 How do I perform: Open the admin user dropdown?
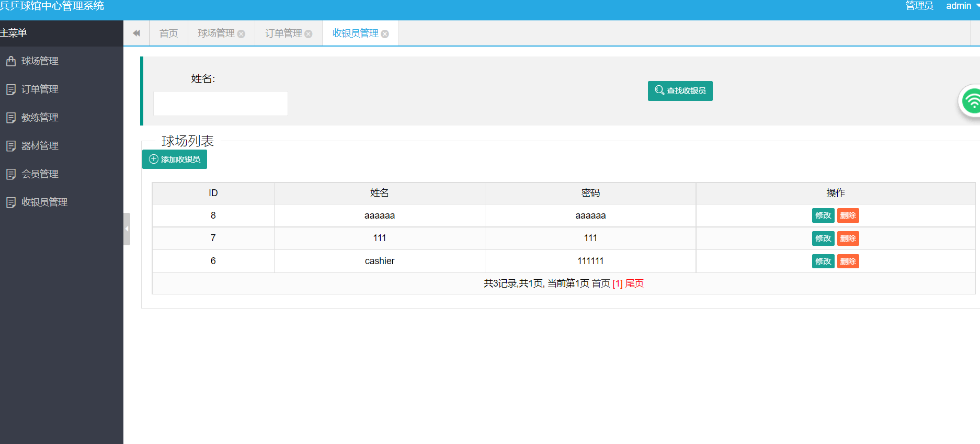(x=961, y=6)
